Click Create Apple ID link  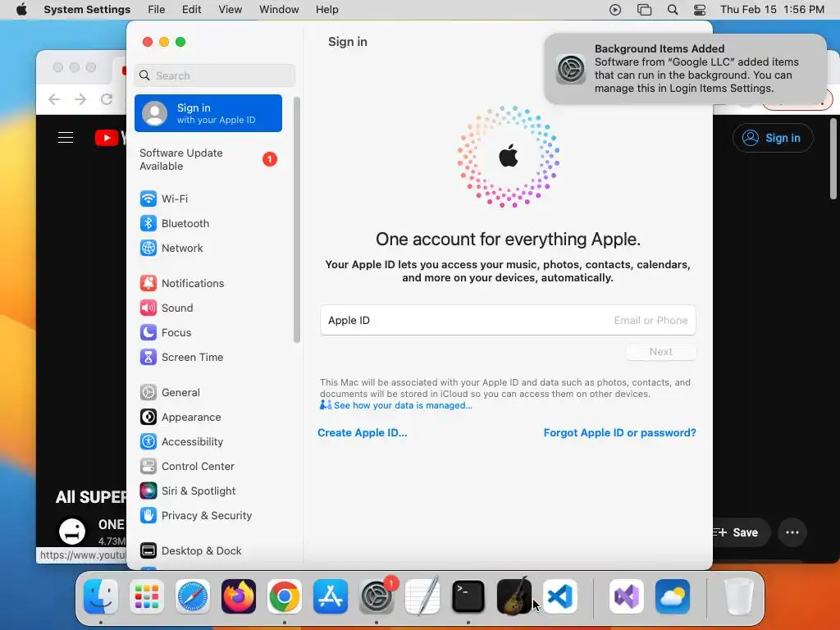(362, 433)
